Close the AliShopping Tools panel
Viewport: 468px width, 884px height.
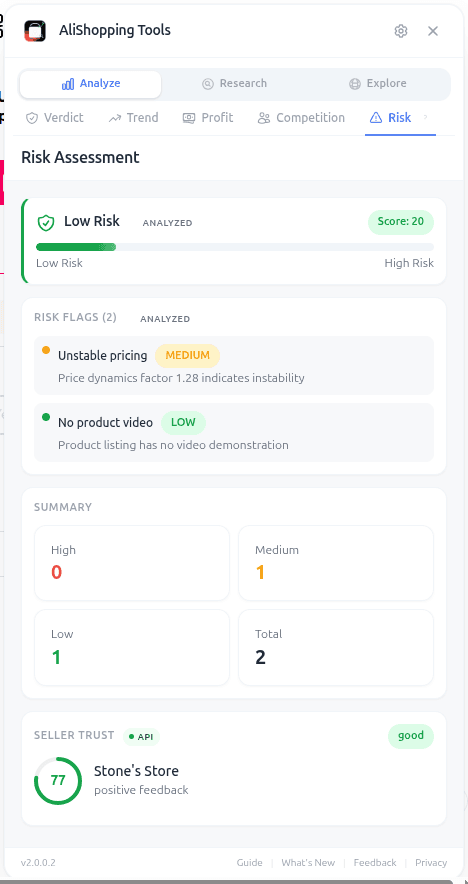pos(432,31)
